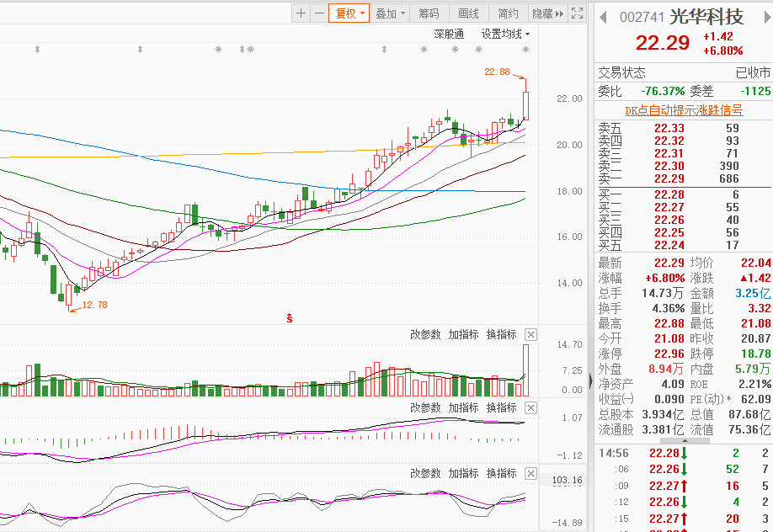Open 设置均线 dropdown

click(x=505, y=34)
